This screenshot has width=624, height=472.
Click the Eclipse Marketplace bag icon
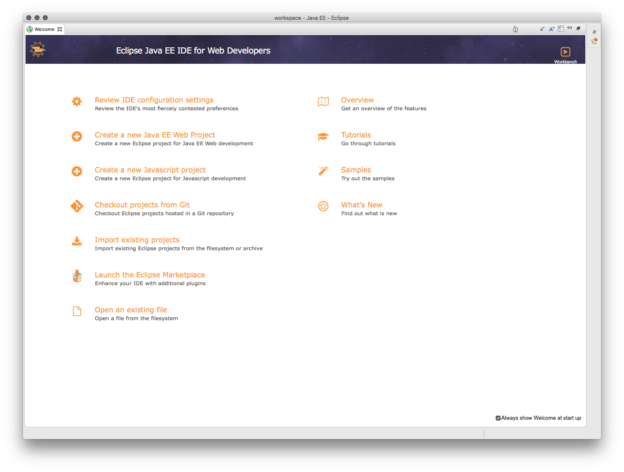76,276
